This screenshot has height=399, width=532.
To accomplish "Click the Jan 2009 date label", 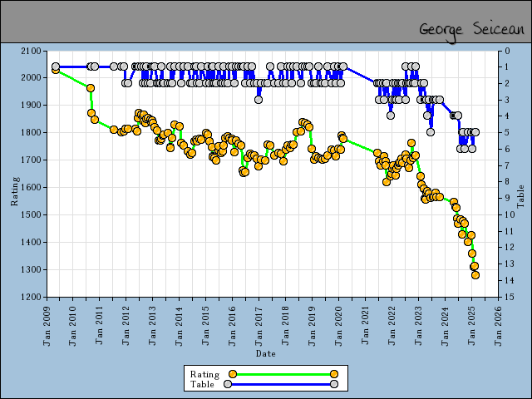I will coord(47,327).
